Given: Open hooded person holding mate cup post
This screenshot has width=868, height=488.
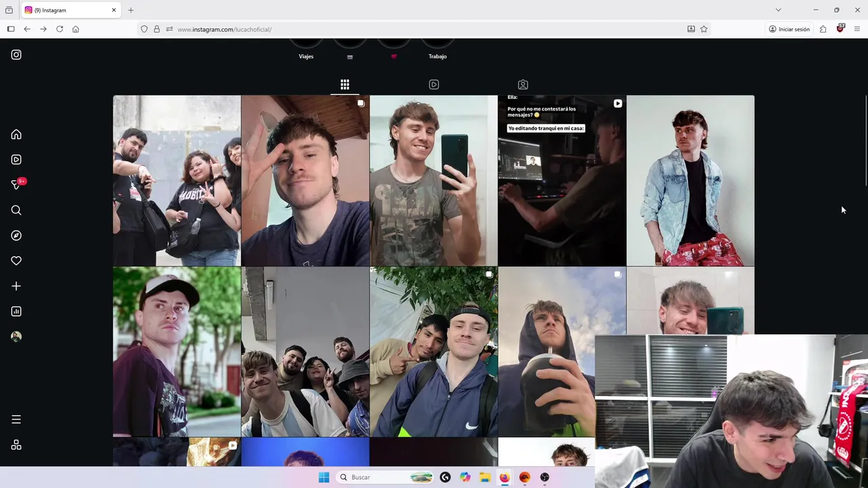Looking at the screenshot, I should click(547, 352).
